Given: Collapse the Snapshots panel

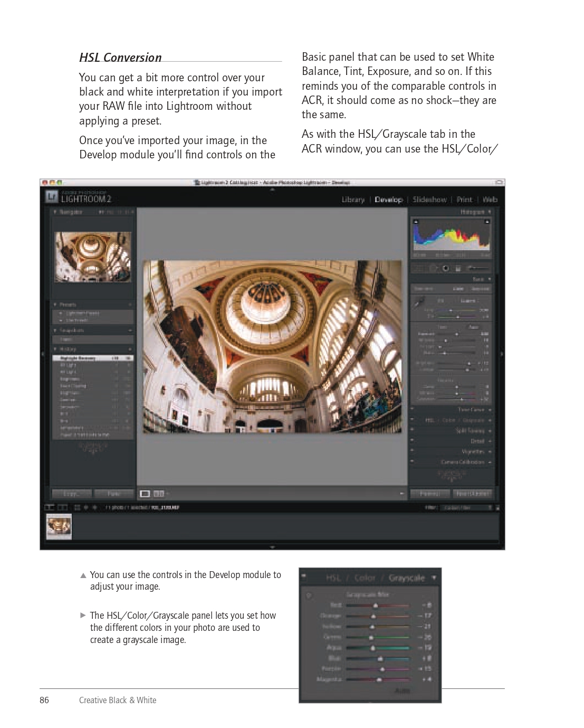Looking at the screenshot, I should (55, 330).
